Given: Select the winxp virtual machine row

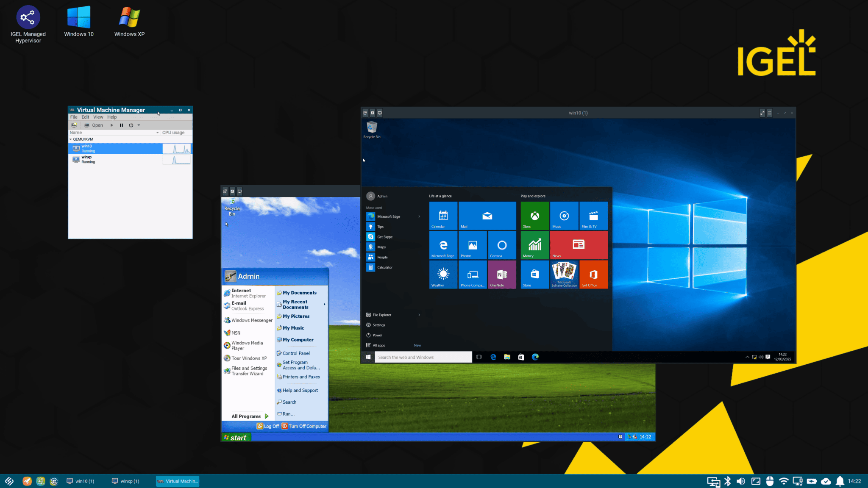Looking at the screenshot, I should [x=130, y=160].
